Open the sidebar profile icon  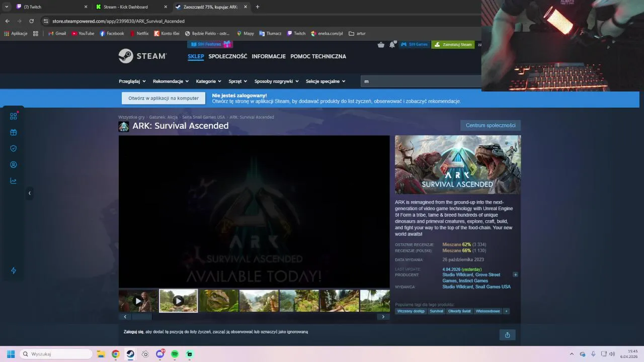pyautogui.click(x=14, y=164)
